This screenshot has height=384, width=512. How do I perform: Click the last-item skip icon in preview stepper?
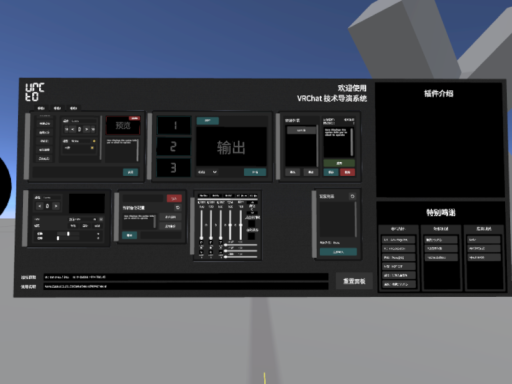(x=93, y=129)
